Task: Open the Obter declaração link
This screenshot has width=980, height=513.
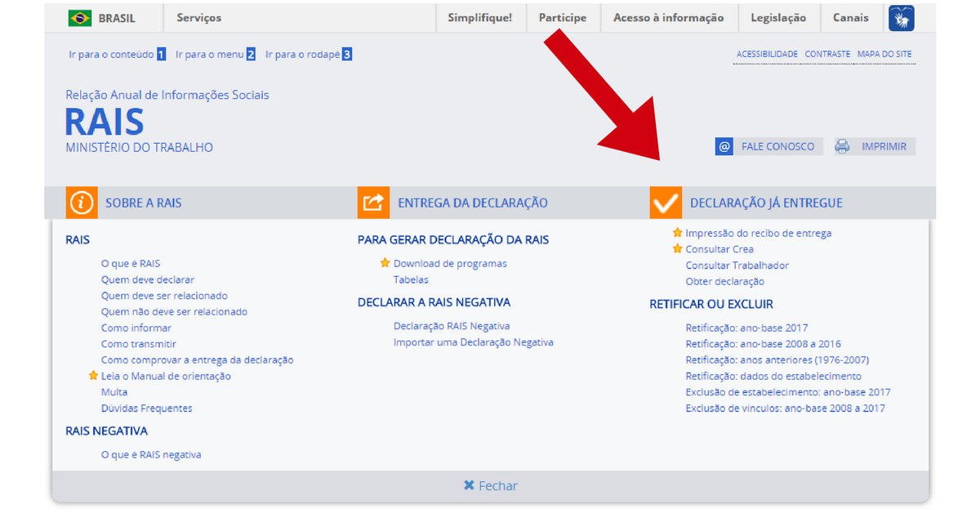Action: [725, 281]
